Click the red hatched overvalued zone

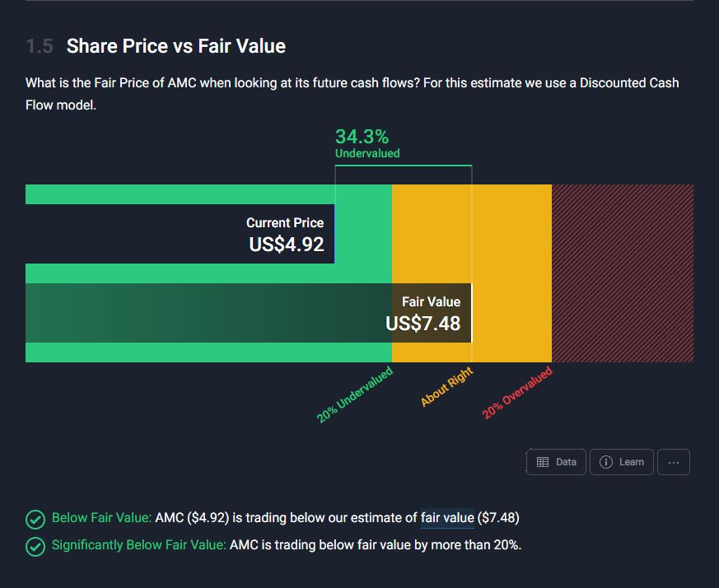tap(622, 273)
